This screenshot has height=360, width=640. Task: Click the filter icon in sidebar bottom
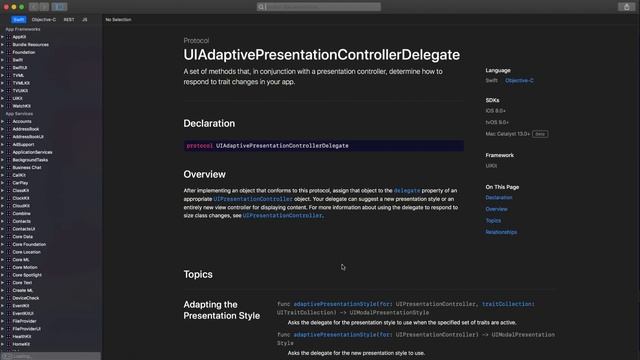[6, 356]
